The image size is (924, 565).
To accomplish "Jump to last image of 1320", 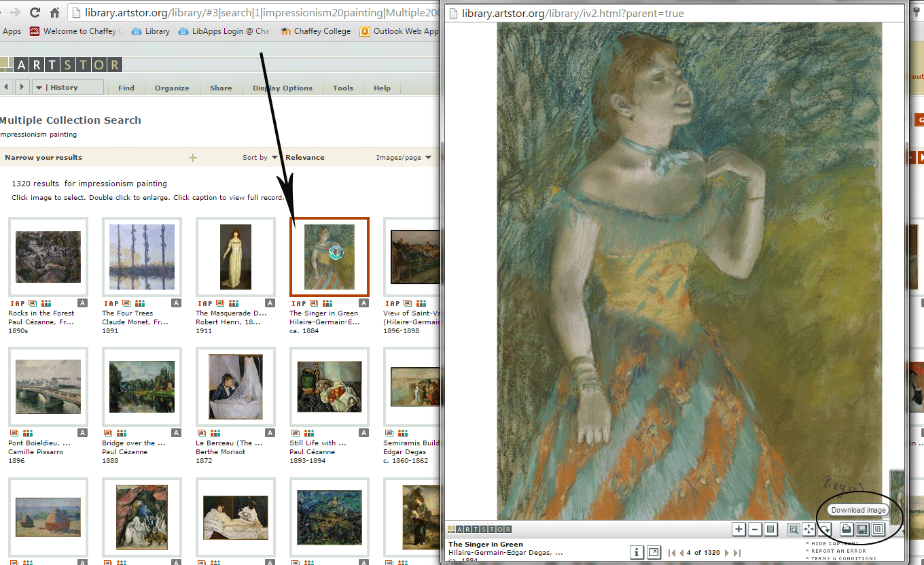I will (x=736, y=553).
